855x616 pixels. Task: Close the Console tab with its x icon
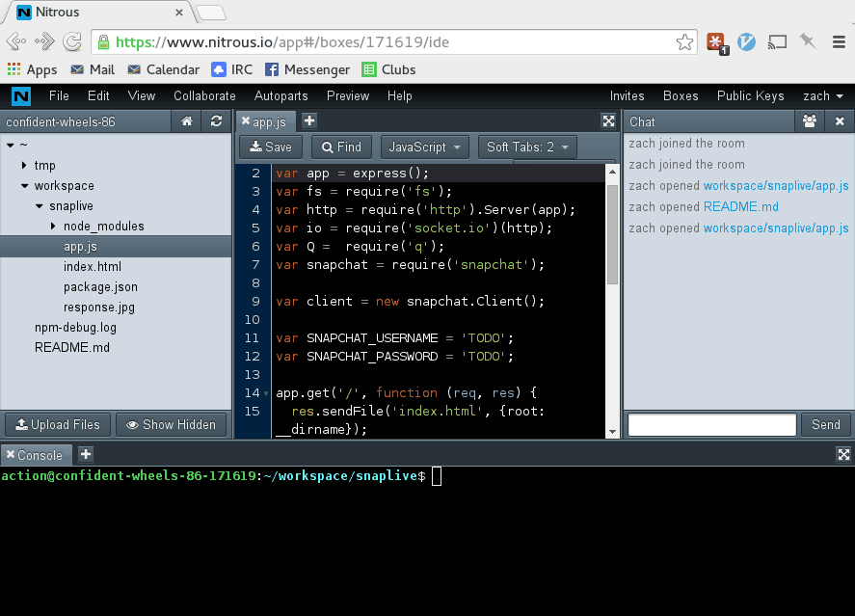point(11,454)
